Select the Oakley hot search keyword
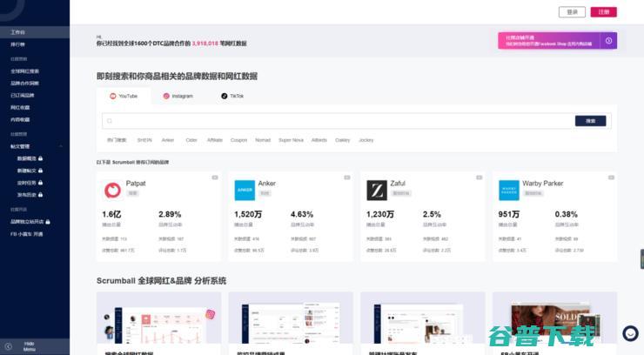644x355 pixels. point(343,140)
